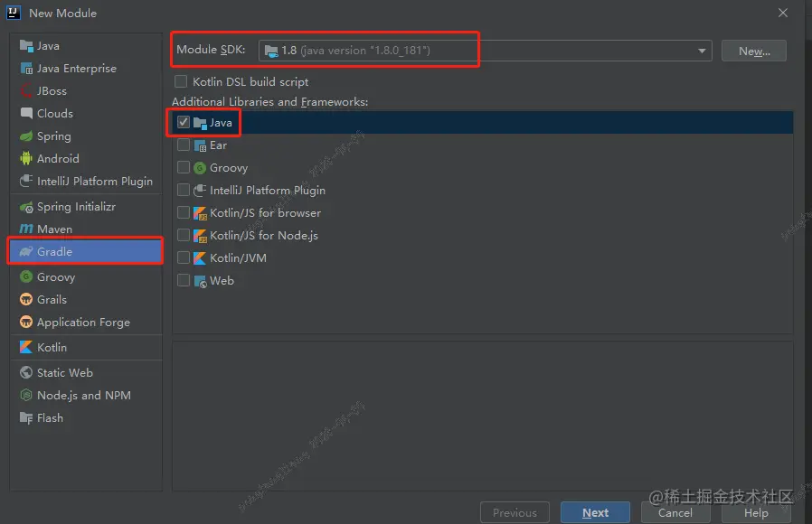Select the IntelliJ Platform Plugin sidebar icon
The image size is (812, 524).
click(26, 181)
